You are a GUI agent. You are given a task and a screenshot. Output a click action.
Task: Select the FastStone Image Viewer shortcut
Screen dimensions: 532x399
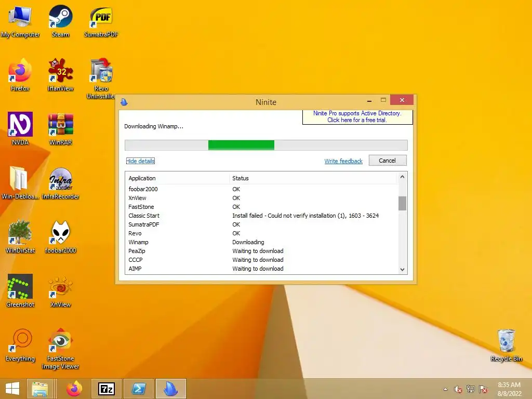click(x=60, y=349)
